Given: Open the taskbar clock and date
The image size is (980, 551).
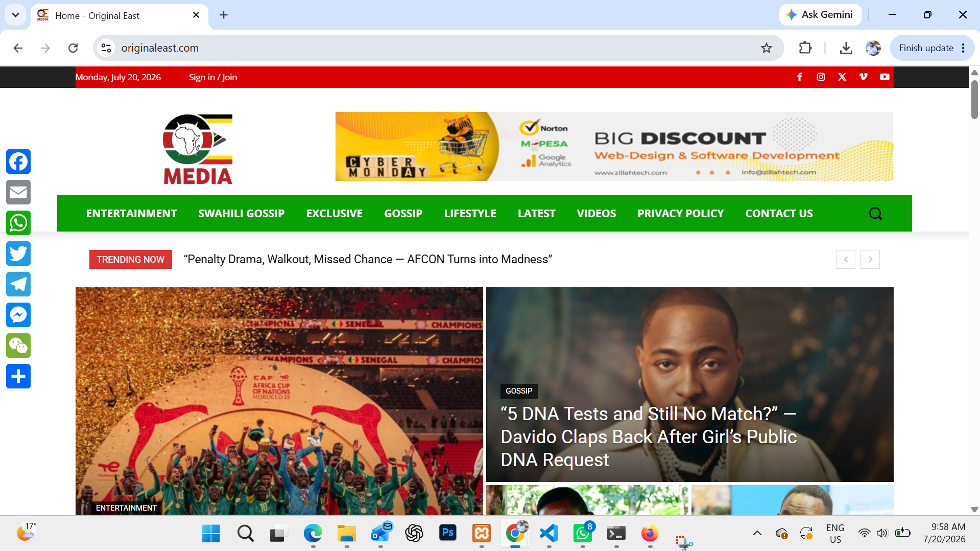Looking at the screenshot, I should coord(944,533).
